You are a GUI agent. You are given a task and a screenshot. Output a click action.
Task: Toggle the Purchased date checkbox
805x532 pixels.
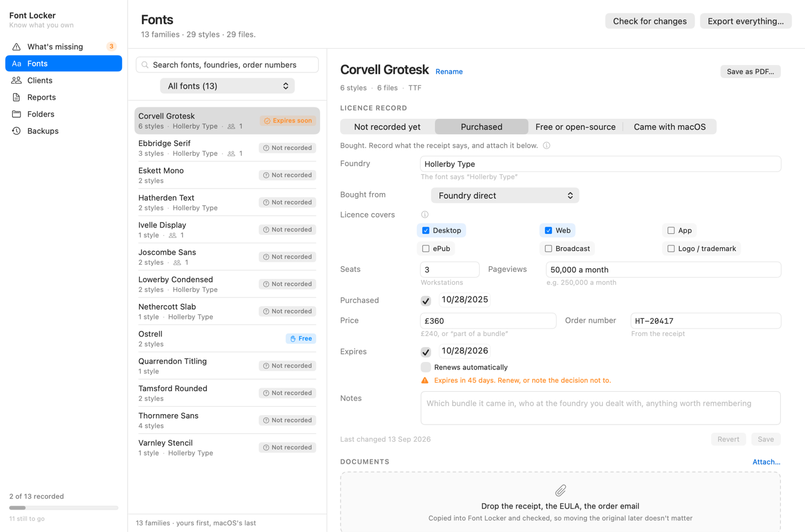[425, 300]
